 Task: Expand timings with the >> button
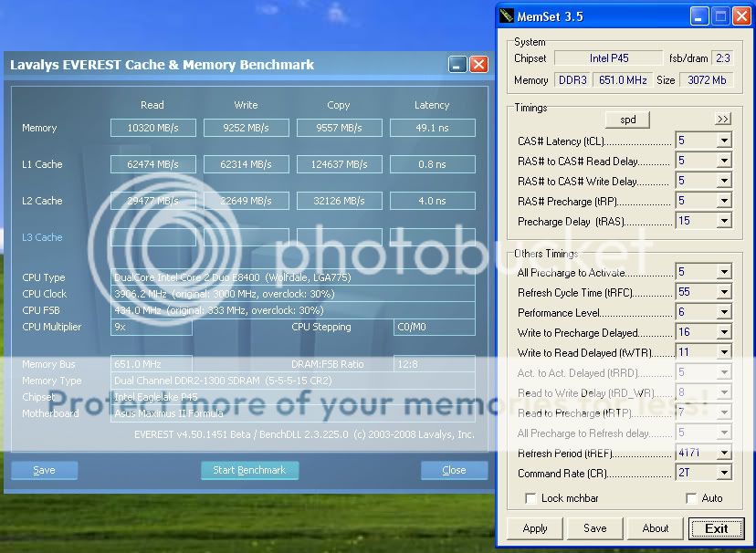coord(723,119)
